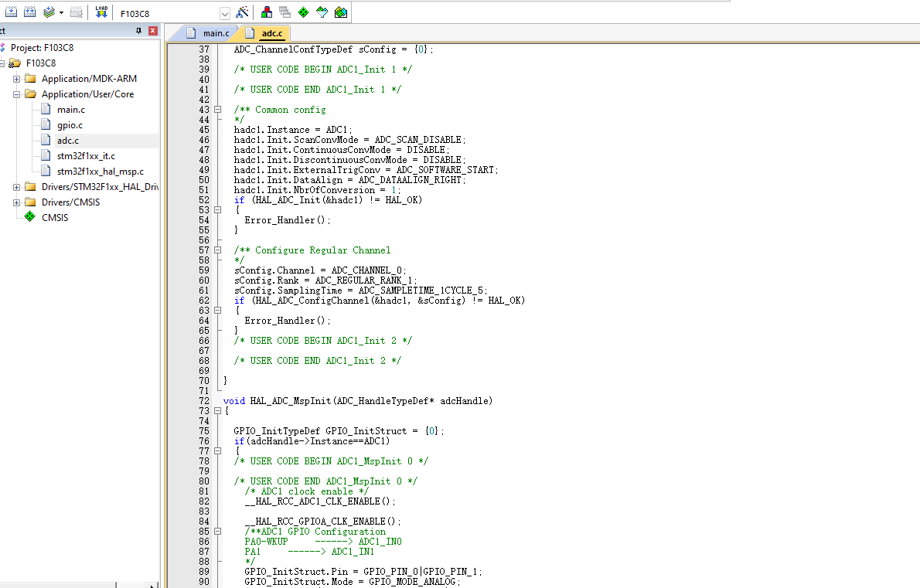Click the Build target toolbar icon
The height and width of the screenshot is (588, 920).
11,12
